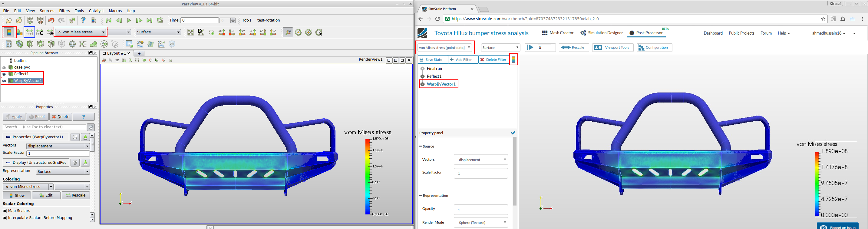Open a file with ParaView's Open folder icon
Image resolution: width=868 pixels, height=229 pixels.
click(x=9, y=21)
